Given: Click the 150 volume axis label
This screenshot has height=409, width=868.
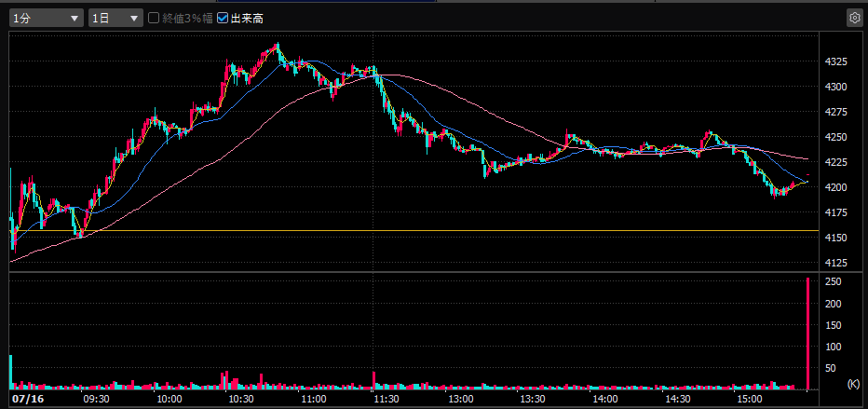Looking at the screenshot, I should pyautogui.click(x=834, y=325).
